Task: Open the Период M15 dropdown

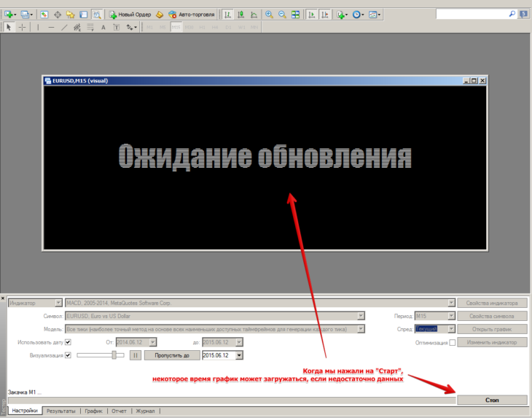Action: pyautogui.click(x=451, y=316)
